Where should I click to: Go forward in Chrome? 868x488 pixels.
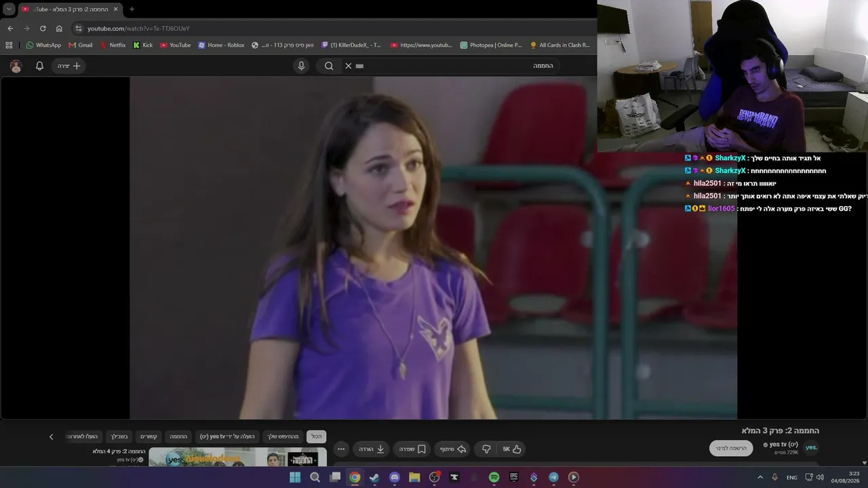pyautogui.click(x=26, y=28)
